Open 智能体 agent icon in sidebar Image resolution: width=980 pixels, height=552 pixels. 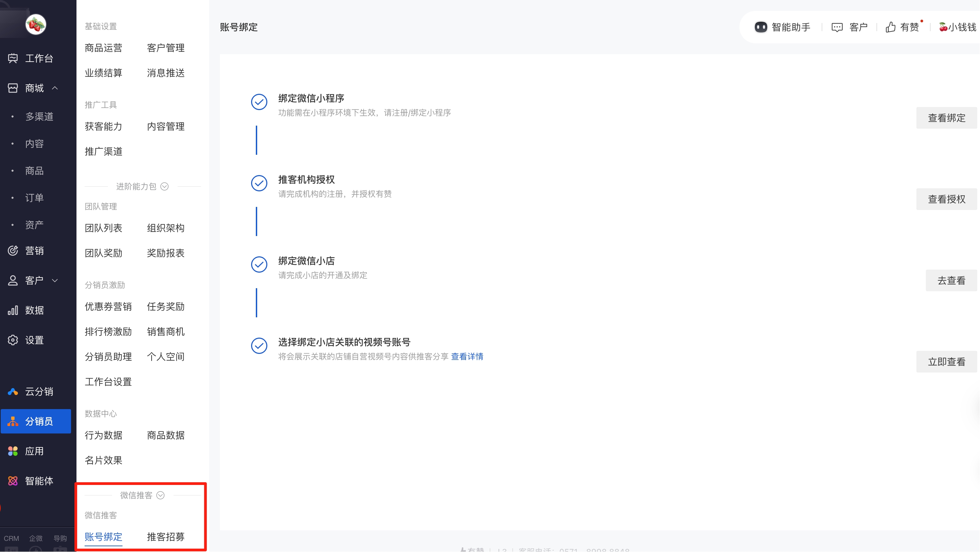click(13, 481)
